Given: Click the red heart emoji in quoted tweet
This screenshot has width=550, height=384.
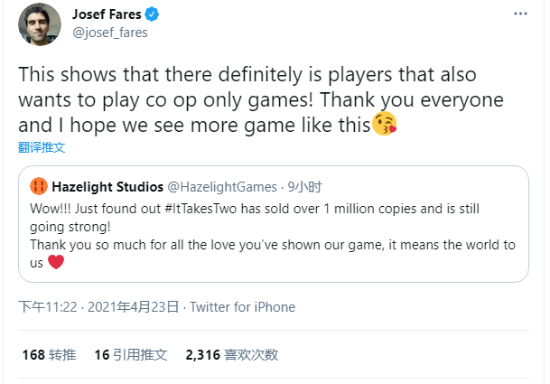Looking at the screenshot, I should tap(56, 262).
